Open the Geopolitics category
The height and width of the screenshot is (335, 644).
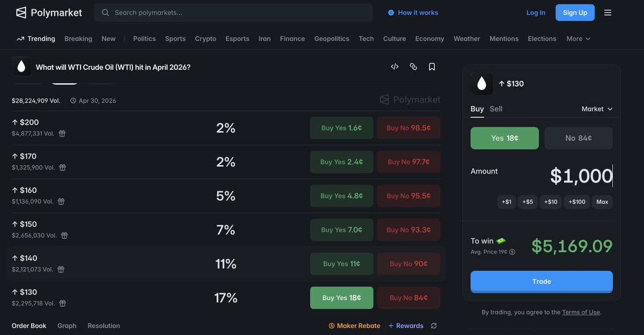pos(332,39)
